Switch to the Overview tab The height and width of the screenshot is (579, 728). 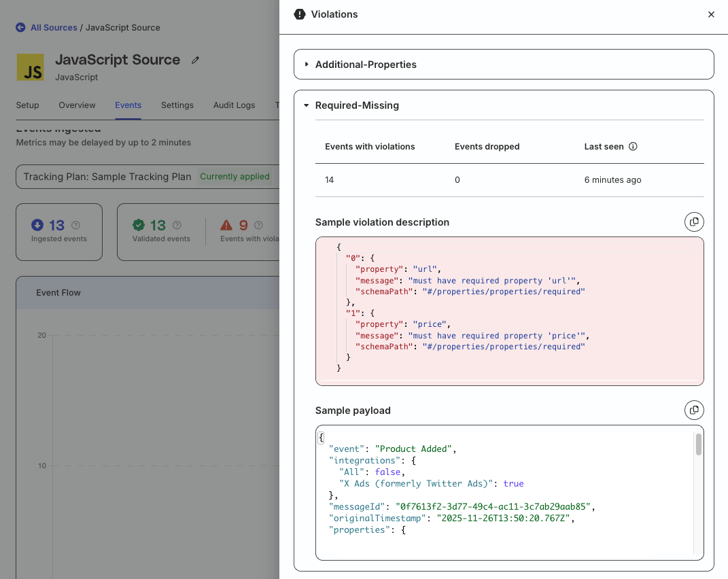point(77,105)
